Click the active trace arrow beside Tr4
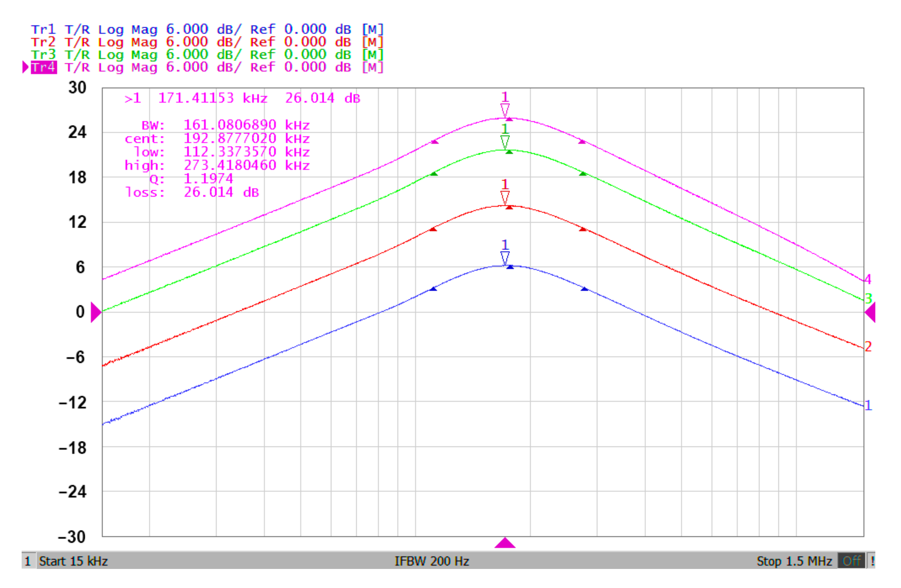The height and width of the screenshot is (588, 901). click(25, 67)
